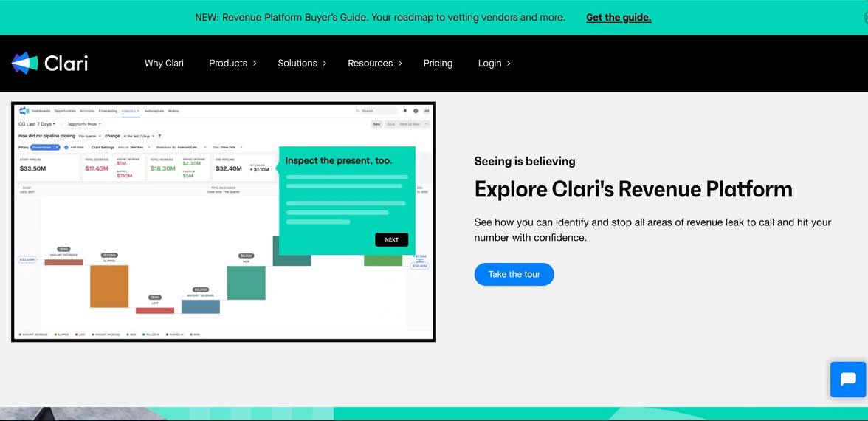Expand the Products menu

(x=232, y=64)
